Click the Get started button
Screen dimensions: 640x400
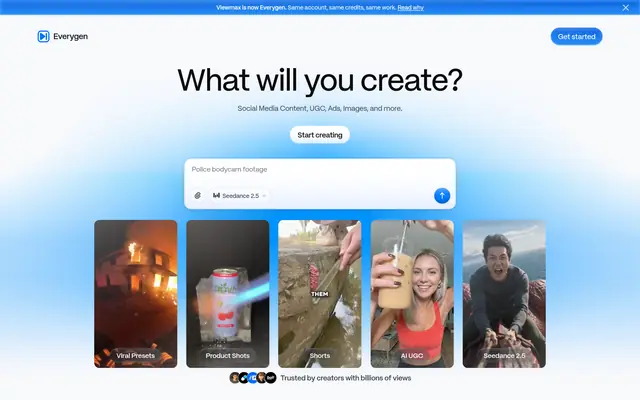pos(576,36)
